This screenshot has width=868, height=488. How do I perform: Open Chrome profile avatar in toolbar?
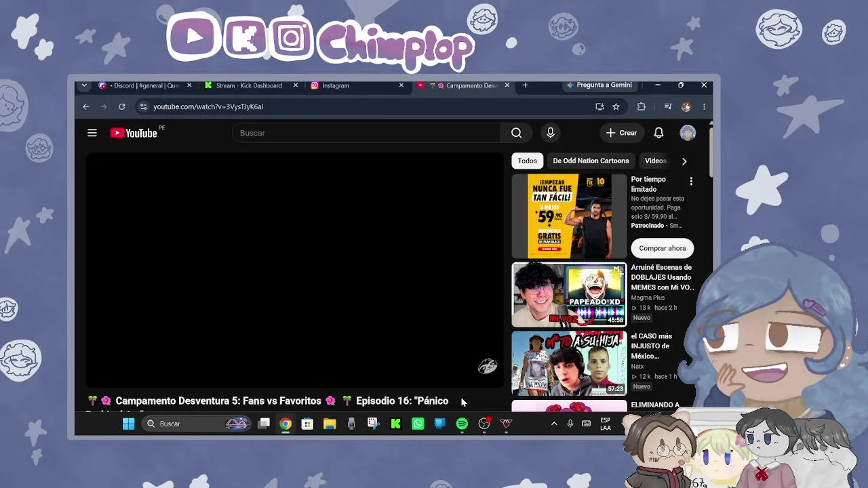coord(686,106)
